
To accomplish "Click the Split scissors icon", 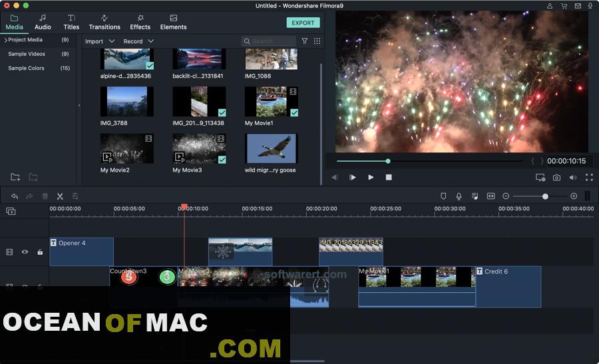I will coord(60,196).
